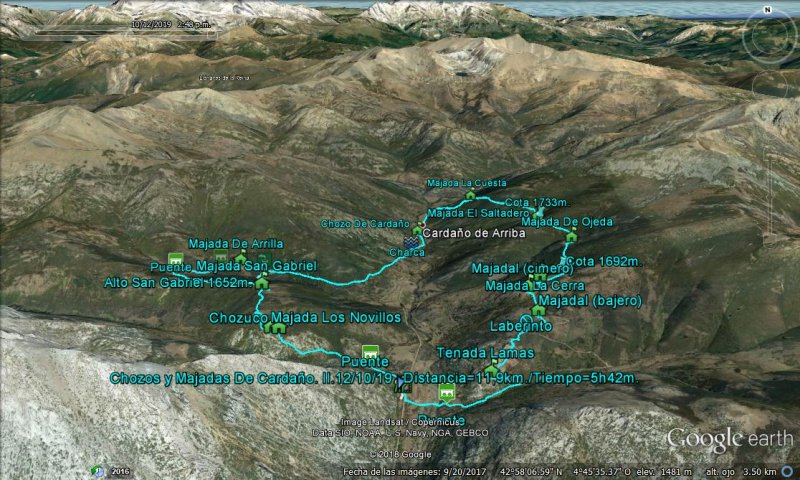Open historical imagery 2016 clock icon
The image size is (800, 480).
click(97, 471)
